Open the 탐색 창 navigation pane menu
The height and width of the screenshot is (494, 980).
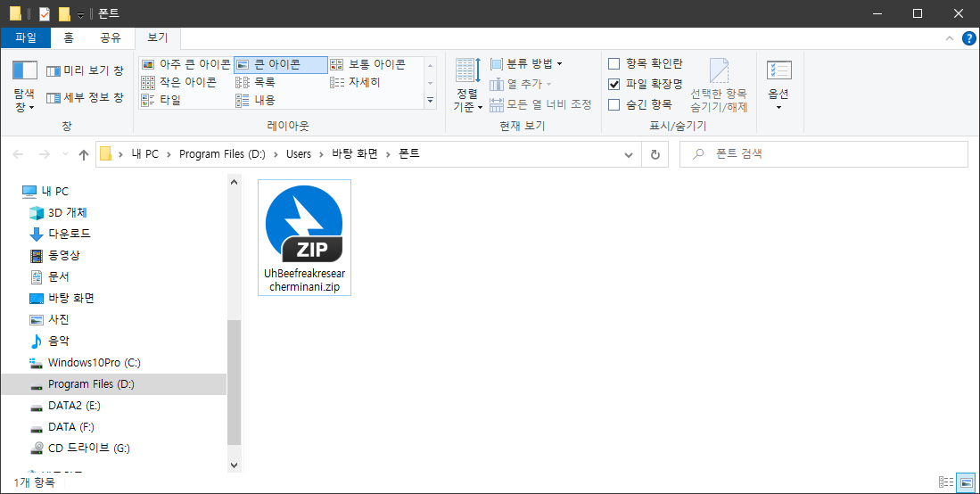(24, 86)
